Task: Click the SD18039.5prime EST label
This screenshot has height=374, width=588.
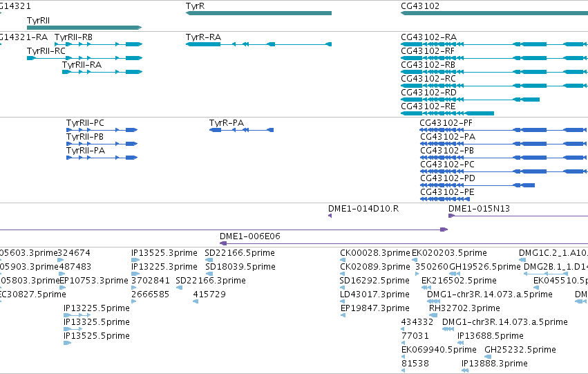Action: 240,267
